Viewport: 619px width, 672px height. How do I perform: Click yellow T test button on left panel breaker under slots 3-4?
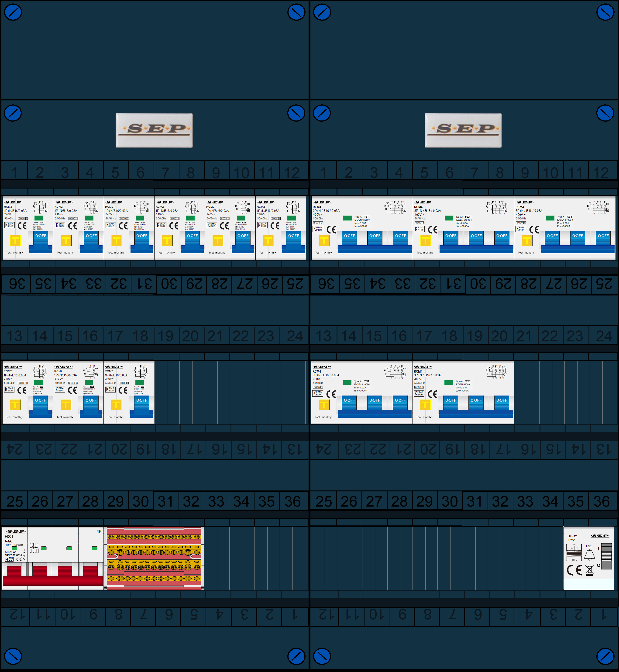click(66, 240)
